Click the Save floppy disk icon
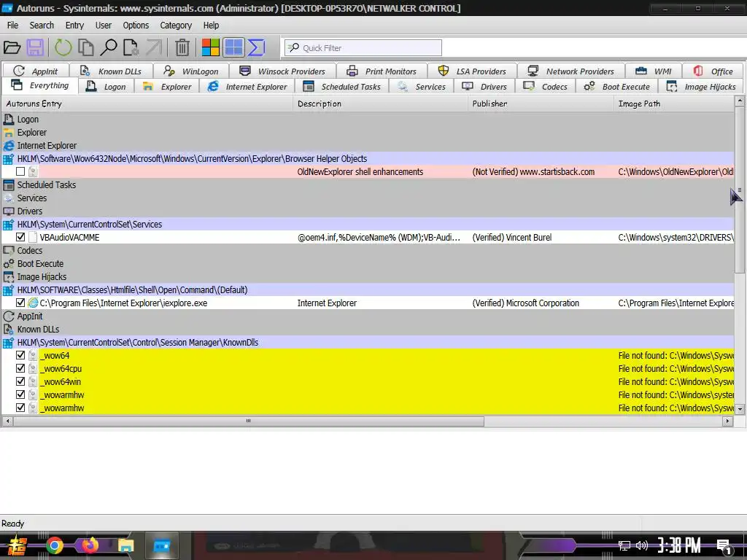 35,47
